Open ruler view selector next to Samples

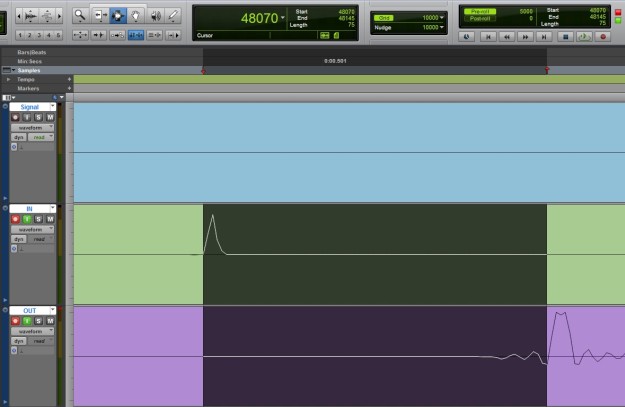click(x=8, y=70)
